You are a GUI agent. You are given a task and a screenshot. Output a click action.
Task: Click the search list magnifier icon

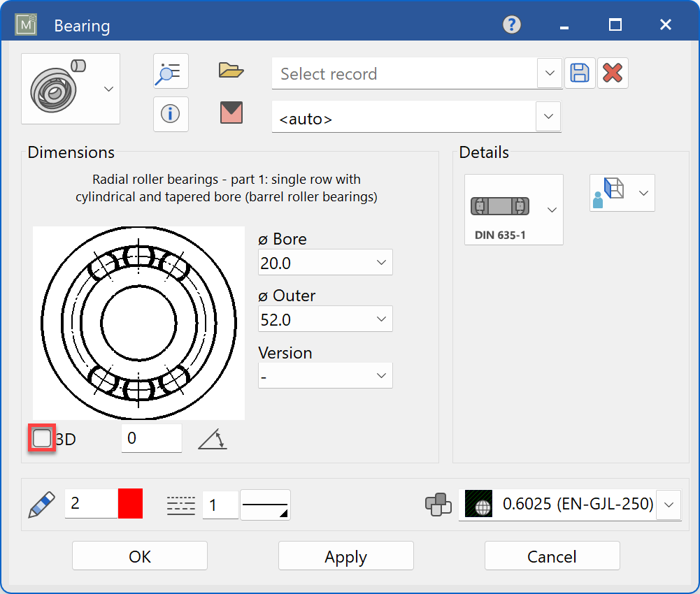point(171,72)
